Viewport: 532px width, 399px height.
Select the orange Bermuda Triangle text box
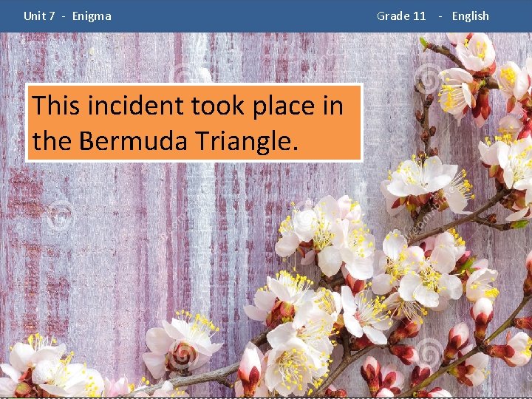[x=194, y=123]
